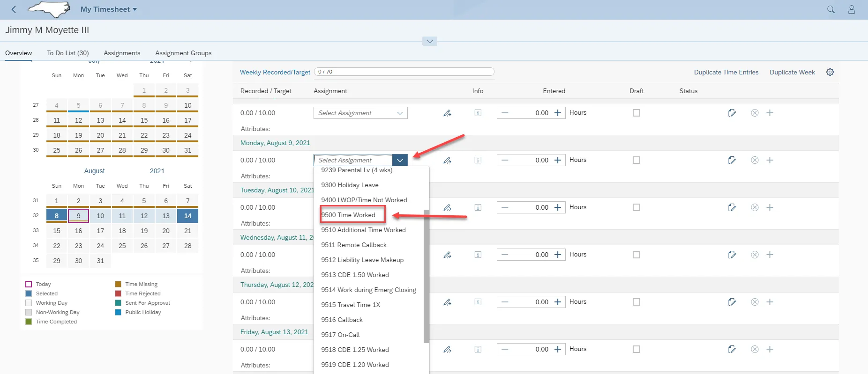Expand header using the chevron-down button

(429, 42)
